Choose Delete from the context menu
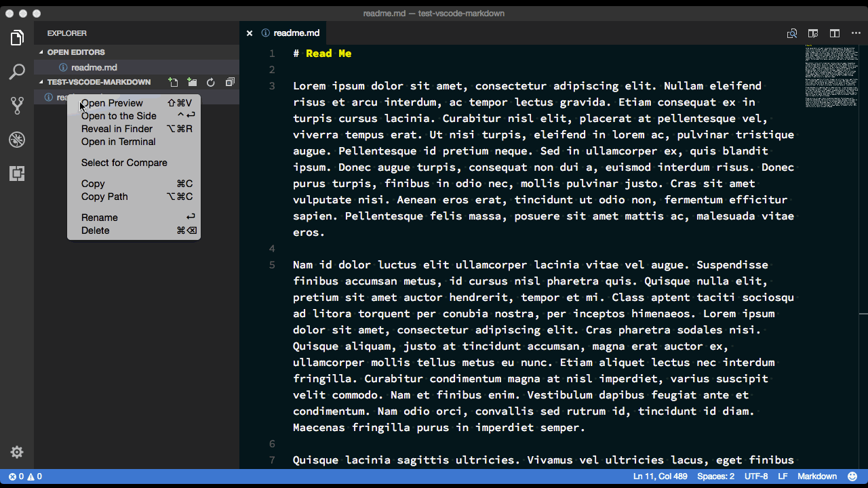868x488 pixels. [134, 230]
